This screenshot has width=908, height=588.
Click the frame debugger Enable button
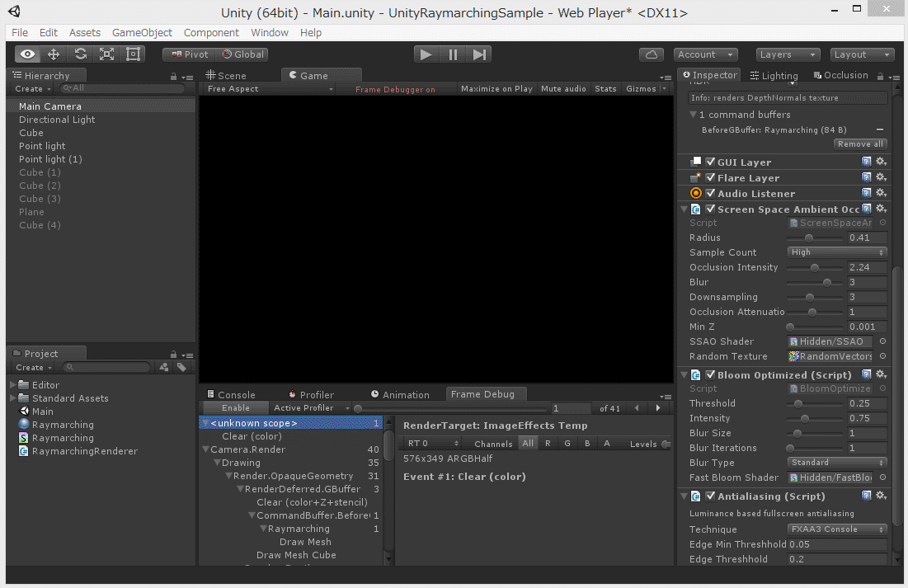(x=236, y=408)
